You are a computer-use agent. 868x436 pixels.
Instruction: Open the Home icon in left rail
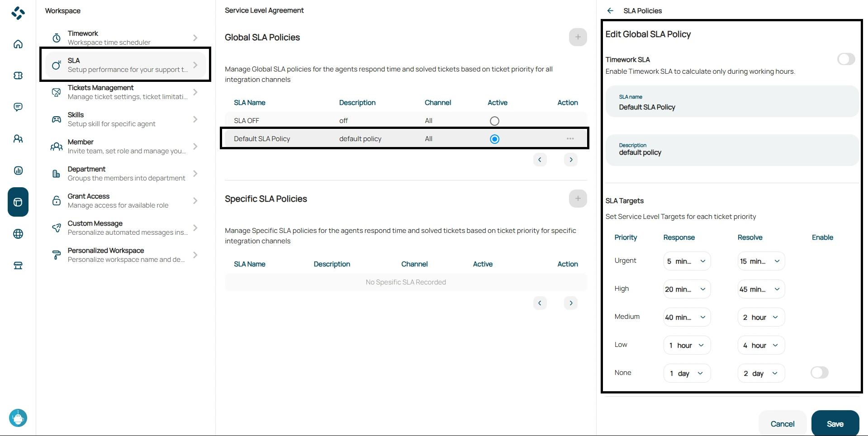coord(18,44)
